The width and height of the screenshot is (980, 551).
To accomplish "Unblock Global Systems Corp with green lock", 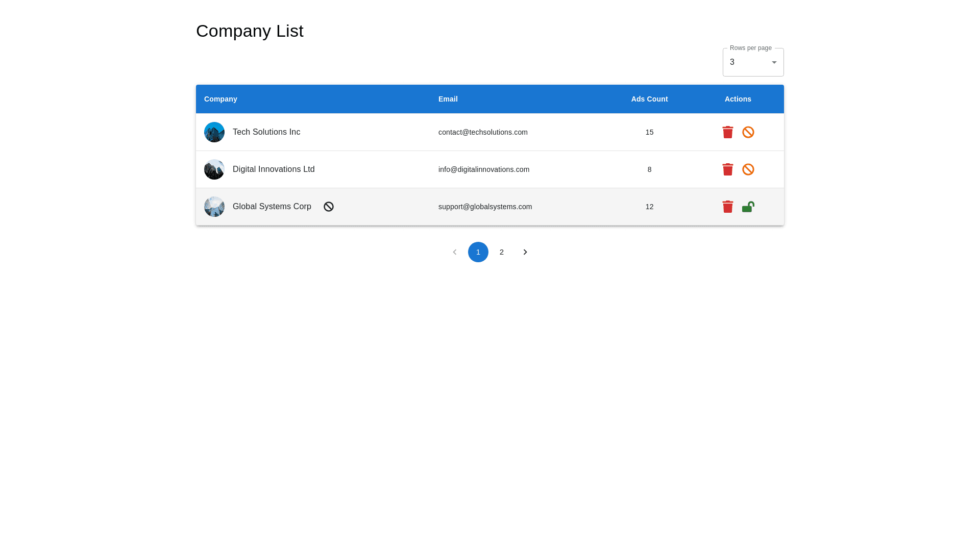I will tap(748, 207).
